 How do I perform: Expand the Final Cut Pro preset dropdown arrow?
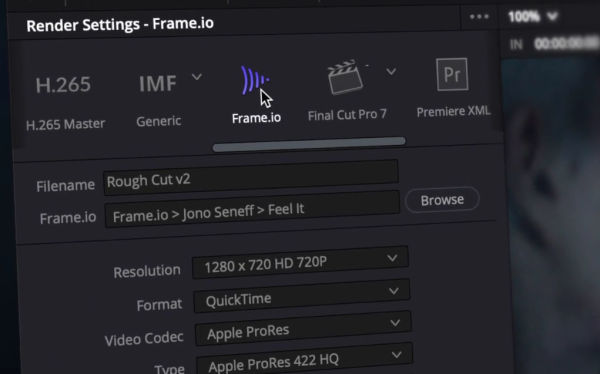click(391, 71)
